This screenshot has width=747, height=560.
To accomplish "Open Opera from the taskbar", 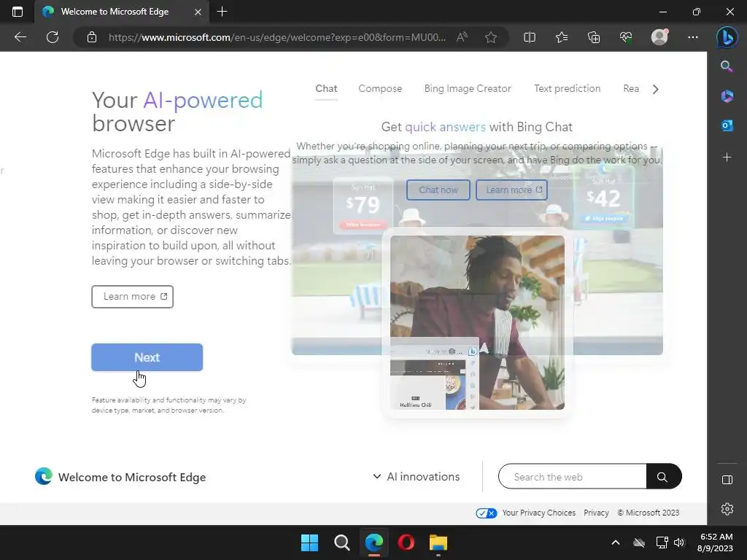I will click(x=406, y=542).
